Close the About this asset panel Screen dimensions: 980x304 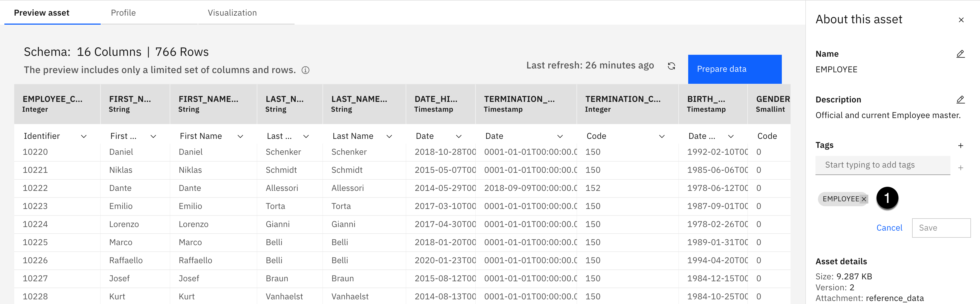click(x=961, y=20)
